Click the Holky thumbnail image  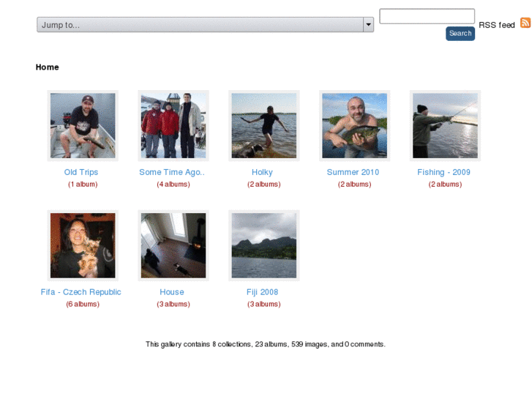point(264,126)
